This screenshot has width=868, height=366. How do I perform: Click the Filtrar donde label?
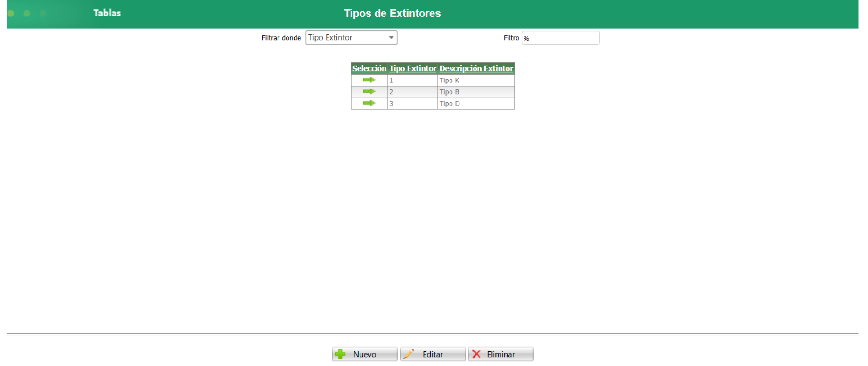coord(281,38)
